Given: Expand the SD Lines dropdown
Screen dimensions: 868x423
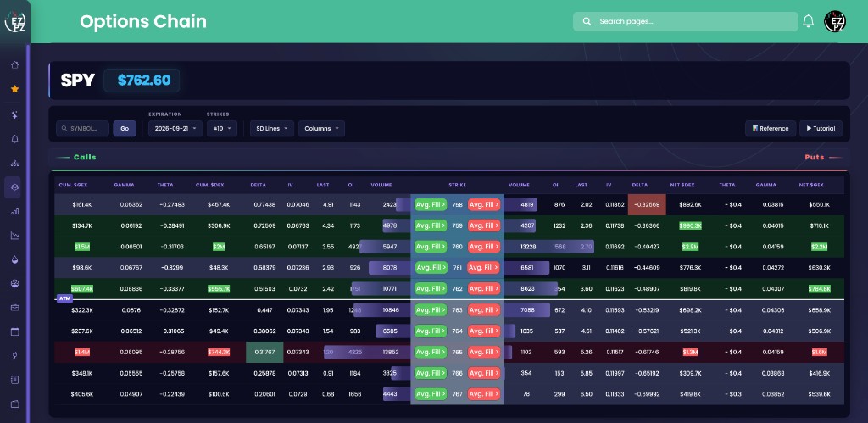Looking at the screenshot, I should point(272,129).
